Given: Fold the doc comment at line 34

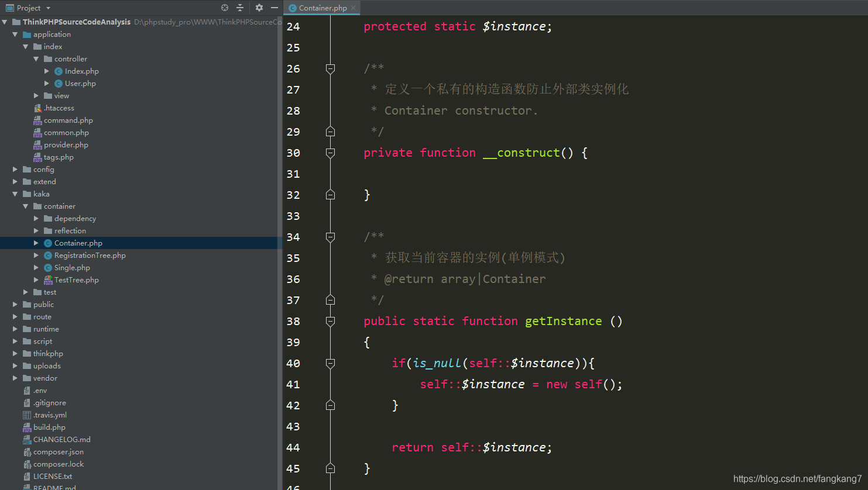Looking at the screenshot, I should click(x=330, y=237).
